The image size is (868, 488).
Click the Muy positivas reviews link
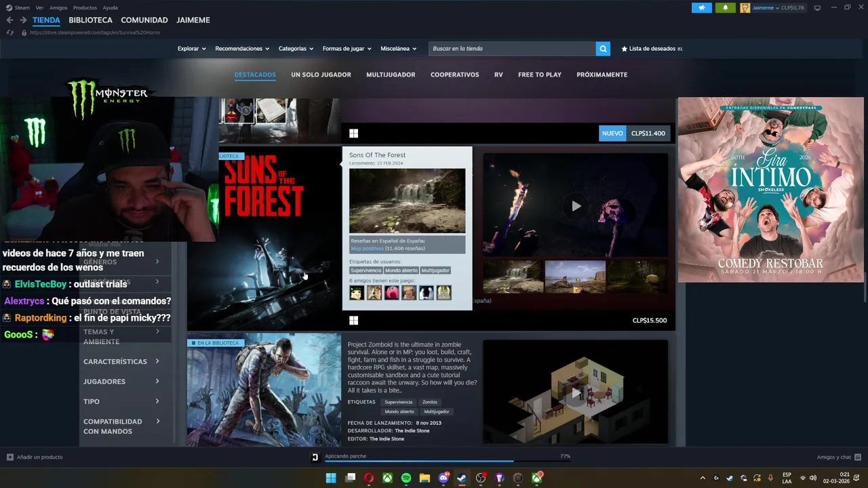[367, 249]
